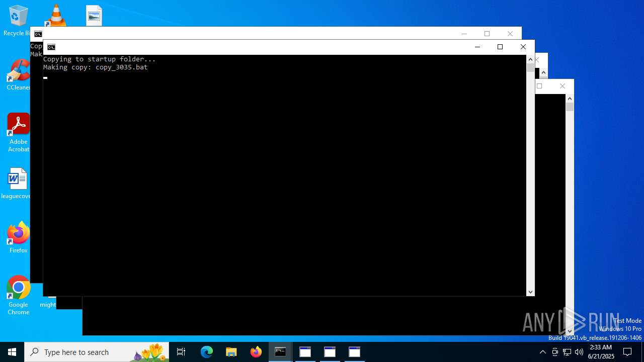Maximize the front command prompt window
Viewport: 644px width, 362px height.
click(x=500, y=47)
